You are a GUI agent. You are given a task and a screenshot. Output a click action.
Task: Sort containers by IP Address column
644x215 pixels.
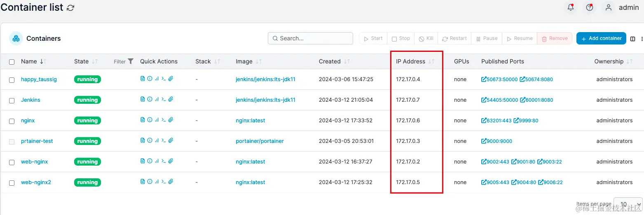[x=415, y=61]
